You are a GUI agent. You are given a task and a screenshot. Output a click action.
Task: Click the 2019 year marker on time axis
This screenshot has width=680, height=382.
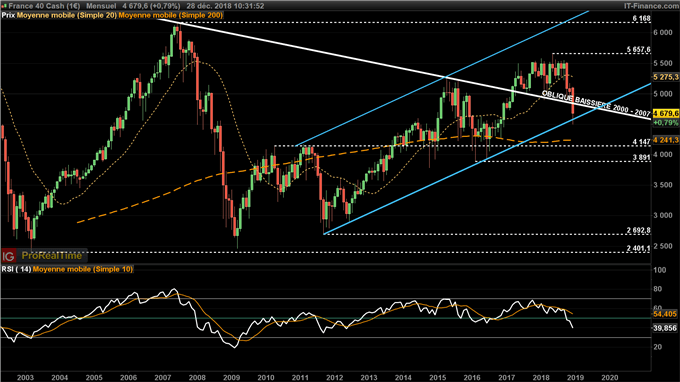click(x=575, y=377)
